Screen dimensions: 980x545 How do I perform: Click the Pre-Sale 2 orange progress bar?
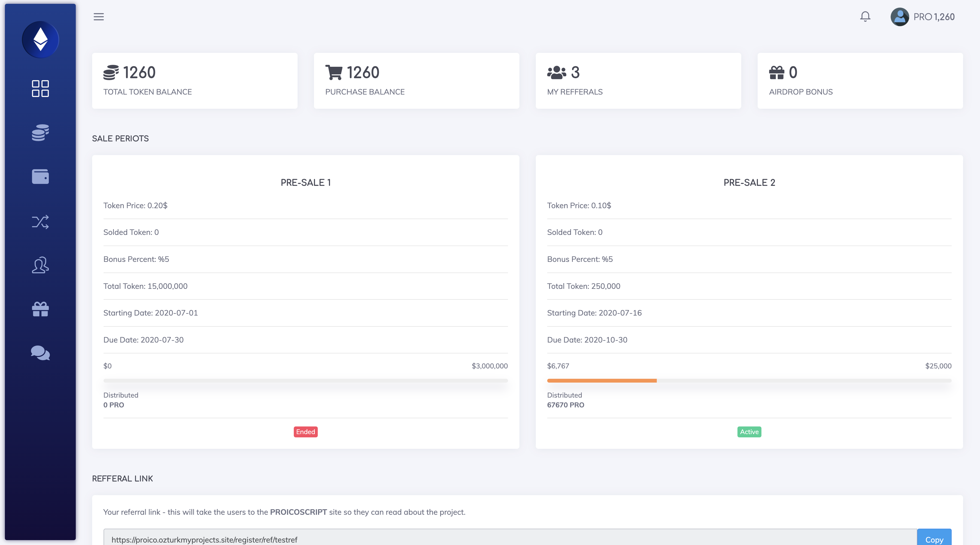tap(602, 381)
